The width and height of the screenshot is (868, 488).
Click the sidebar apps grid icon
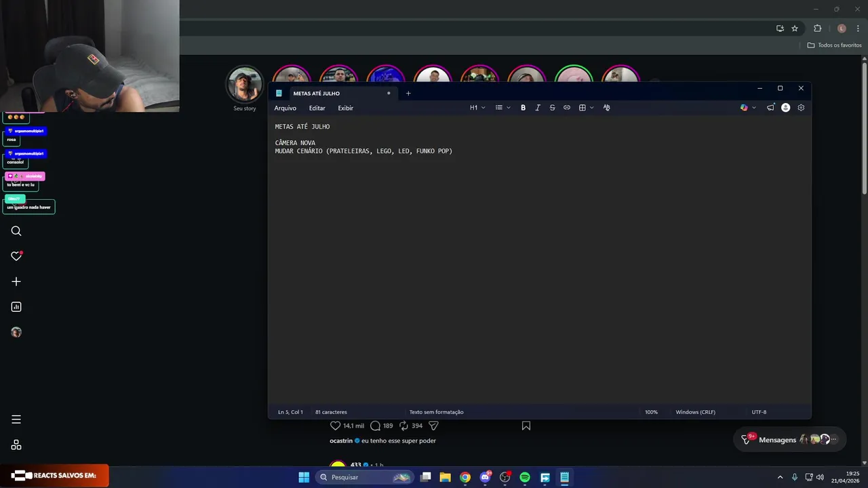16,445
